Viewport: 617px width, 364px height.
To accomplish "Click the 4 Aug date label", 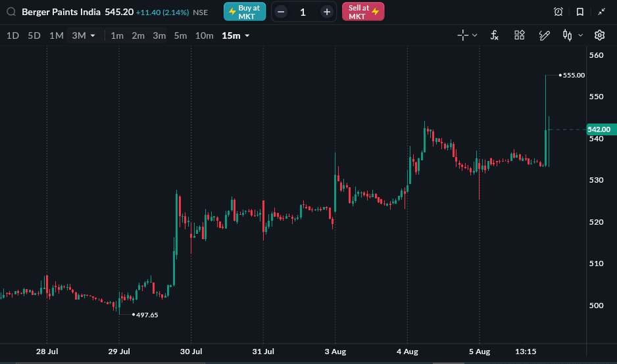I will (407, 352).
